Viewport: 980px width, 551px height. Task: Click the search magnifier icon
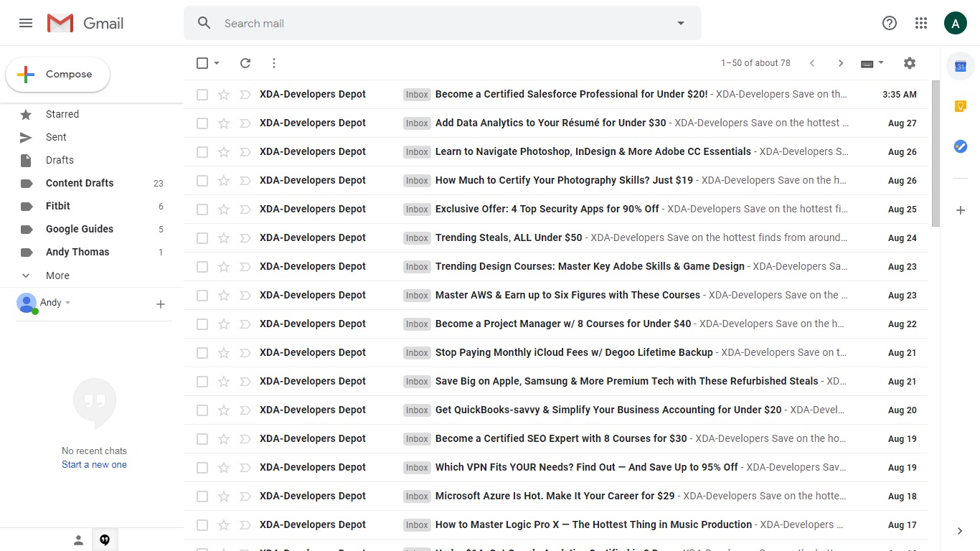click(x=204, y=23)
